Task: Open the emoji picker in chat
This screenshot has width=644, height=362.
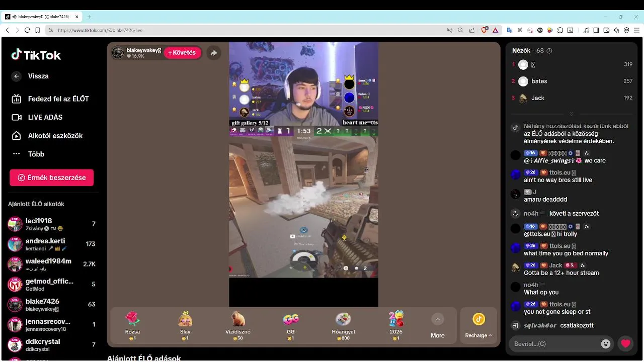Action: pyautogui.click(x=606, y=344)
